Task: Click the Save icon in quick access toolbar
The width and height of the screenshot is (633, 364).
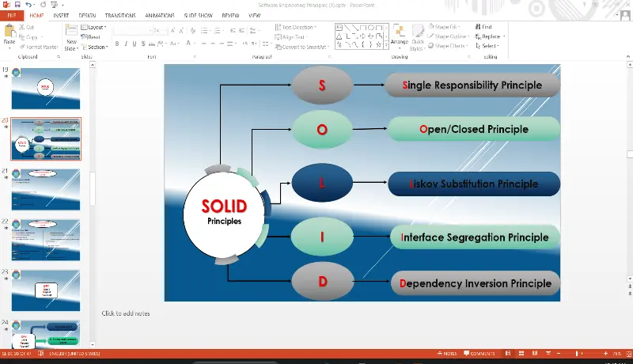Action: click(17, 5)
